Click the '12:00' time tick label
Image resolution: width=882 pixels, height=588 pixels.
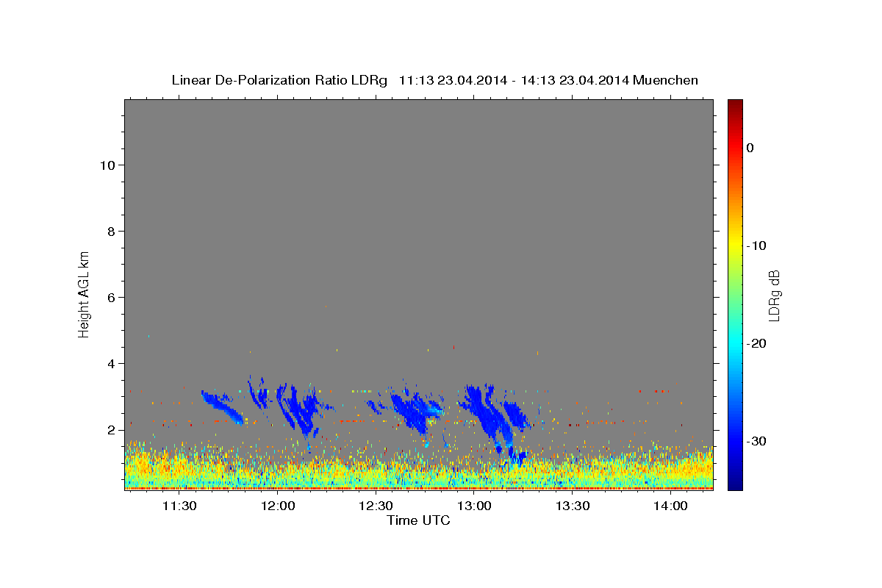[x=278, y=506]
